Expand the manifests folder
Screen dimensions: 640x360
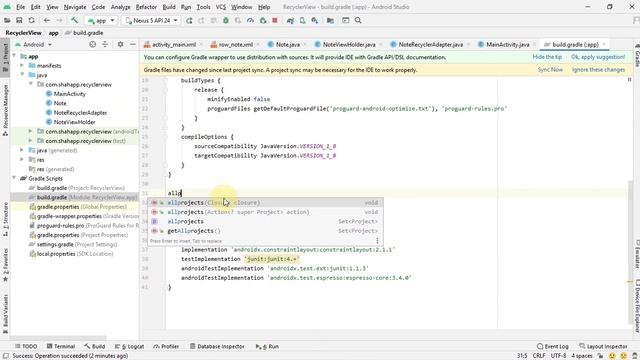[22, 66]
